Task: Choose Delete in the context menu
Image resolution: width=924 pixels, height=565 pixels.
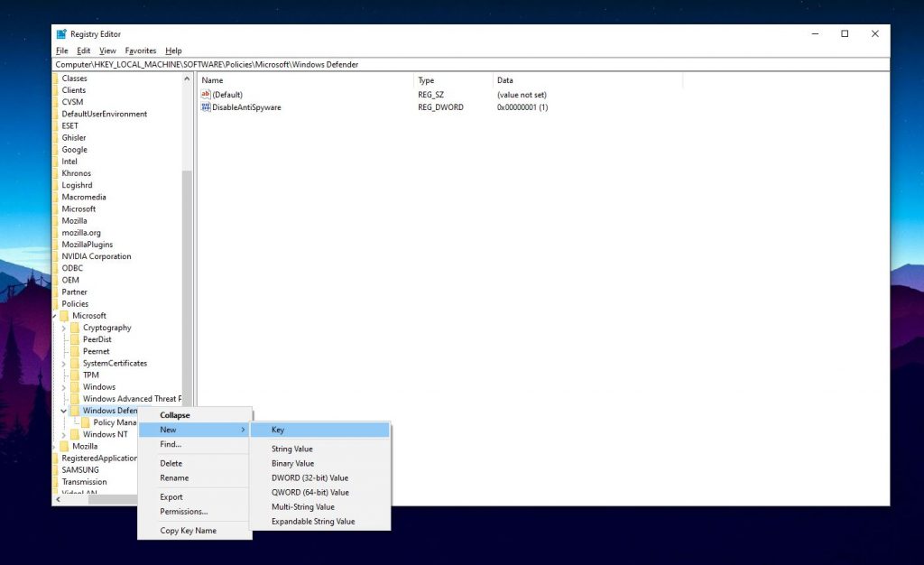Action: [x=195, y=464]
